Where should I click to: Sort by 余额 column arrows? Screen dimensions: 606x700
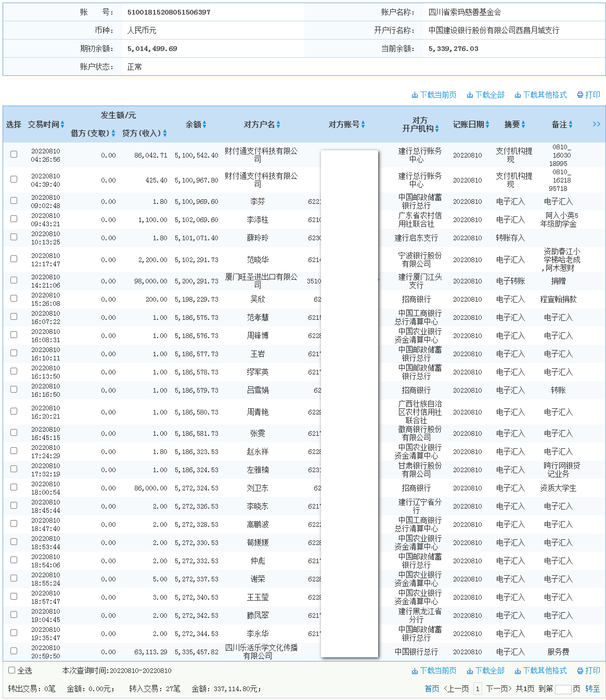tap(204, 124)
